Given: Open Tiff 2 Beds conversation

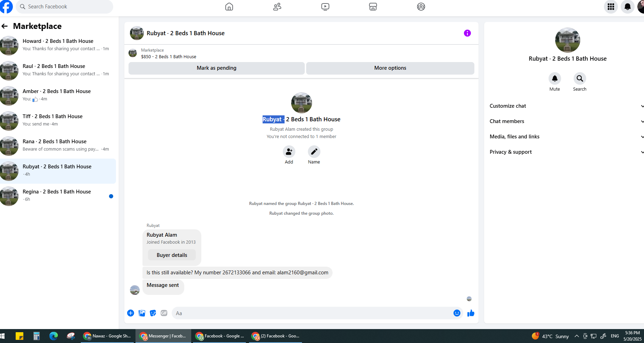Looking at the screenshot, I should tap(58, 121).
